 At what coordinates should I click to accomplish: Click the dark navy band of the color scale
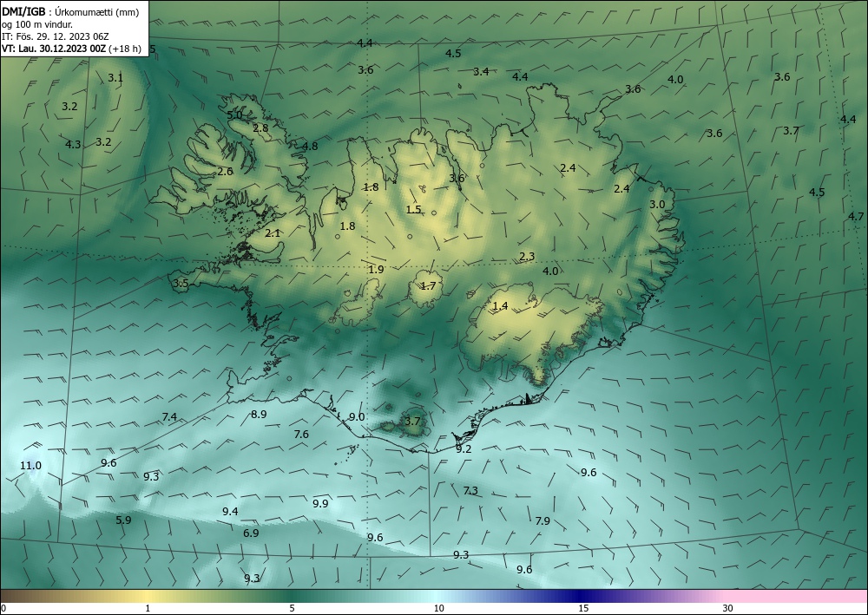point(578,596)
